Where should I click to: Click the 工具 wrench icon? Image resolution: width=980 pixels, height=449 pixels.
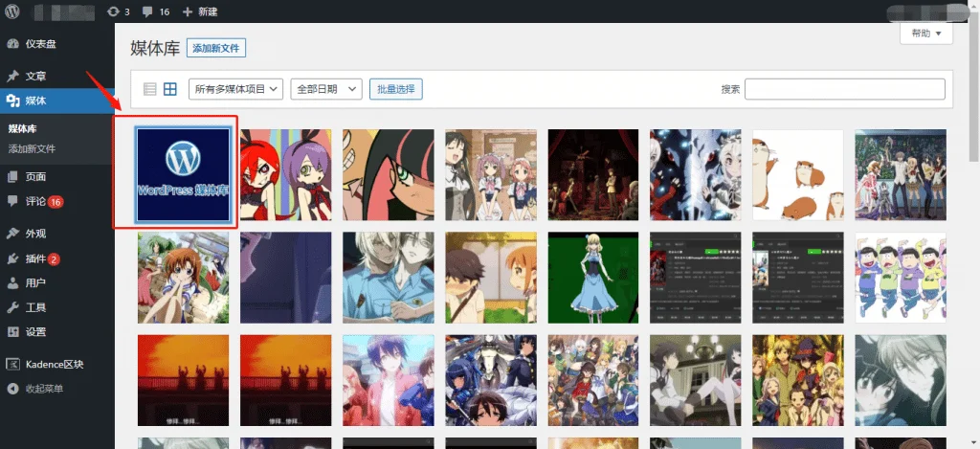12,307
